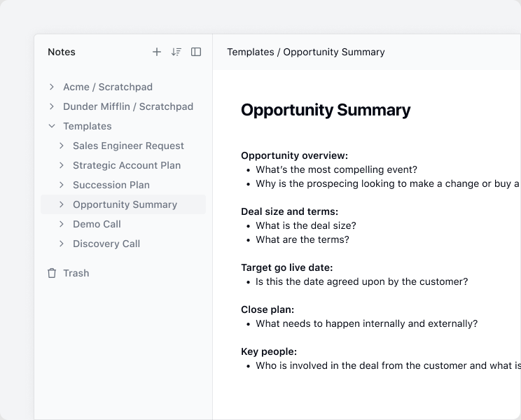Click the 'Deal size and terms:' heading

[289, 211]
